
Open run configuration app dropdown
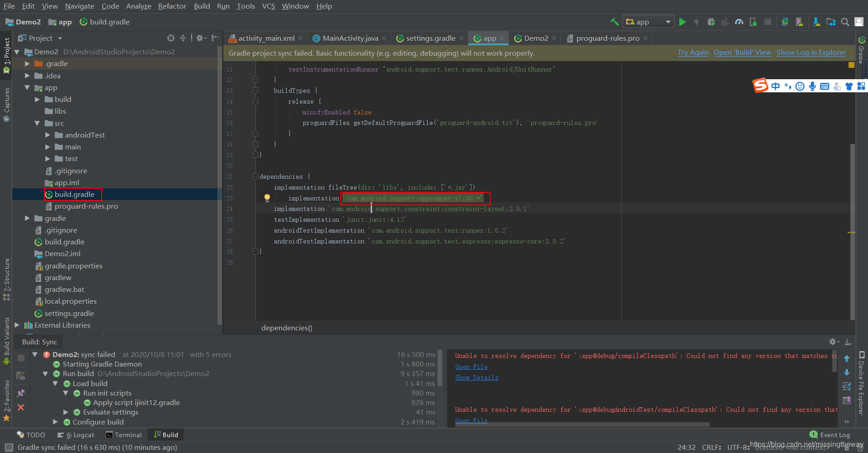[648, 22]
